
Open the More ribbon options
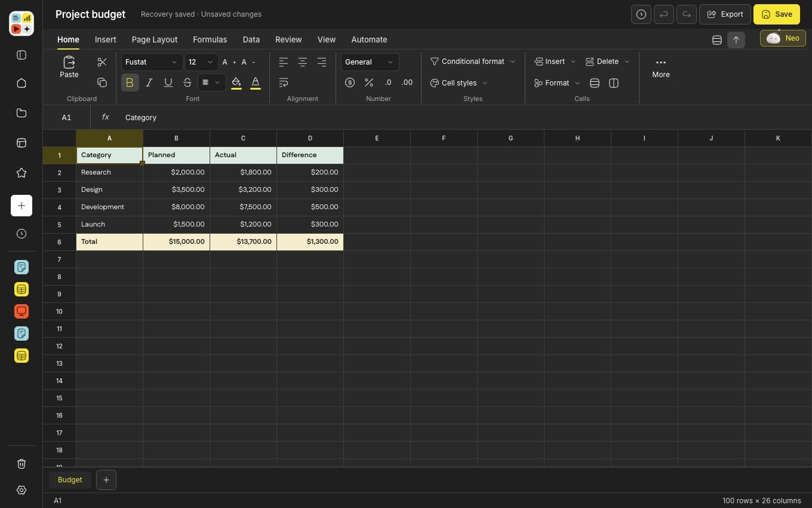point(661,68)
